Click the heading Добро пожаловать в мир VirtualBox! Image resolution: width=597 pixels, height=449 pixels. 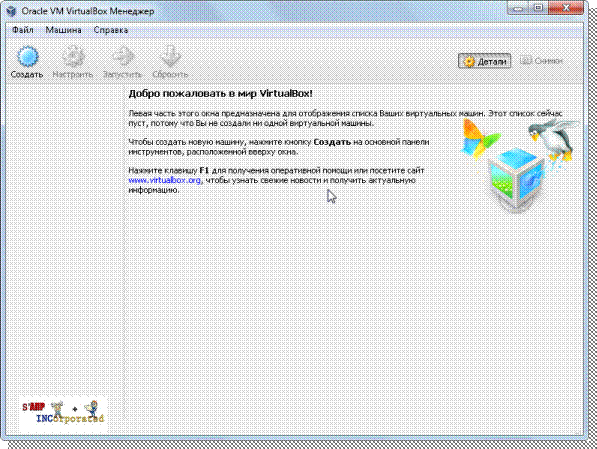(220, 94)
